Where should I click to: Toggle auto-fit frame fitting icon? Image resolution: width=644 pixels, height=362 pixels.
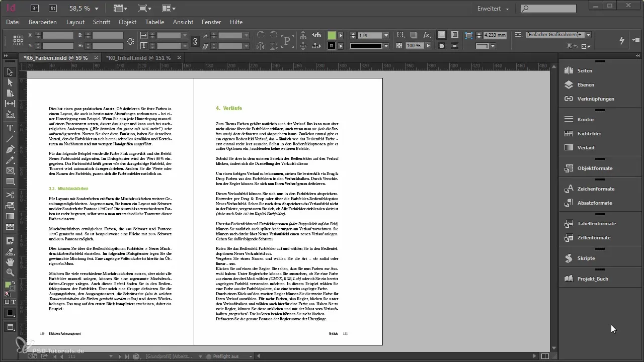pyautogui.click(x=469, y=35)
